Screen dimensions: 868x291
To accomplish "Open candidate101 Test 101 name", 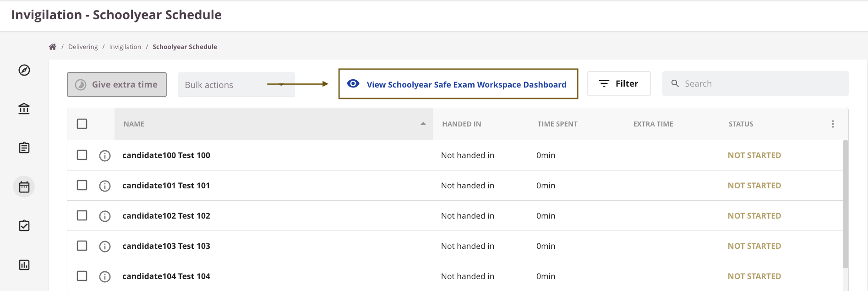I will 166,186.
